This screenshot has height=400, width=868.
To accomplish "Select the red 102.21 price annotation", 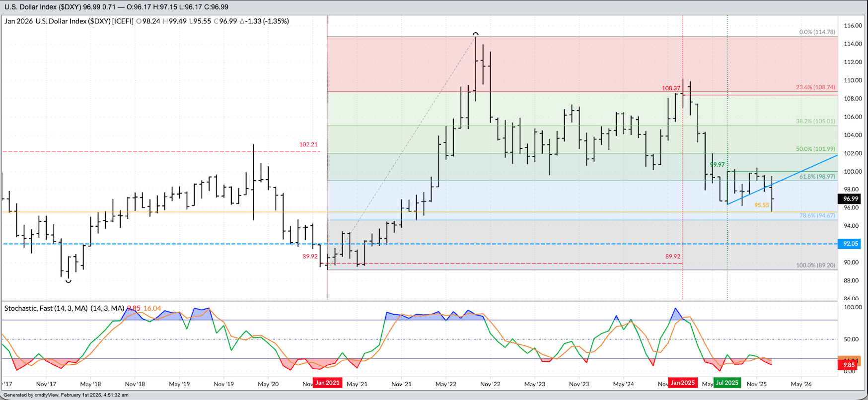I will pyautogui.click(x=308, y=144).
